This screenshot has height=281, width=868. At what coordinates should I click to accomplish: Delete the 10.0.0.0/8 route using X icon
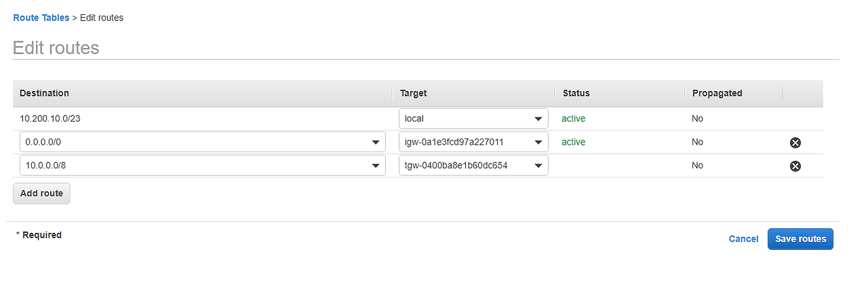point(795,166)
